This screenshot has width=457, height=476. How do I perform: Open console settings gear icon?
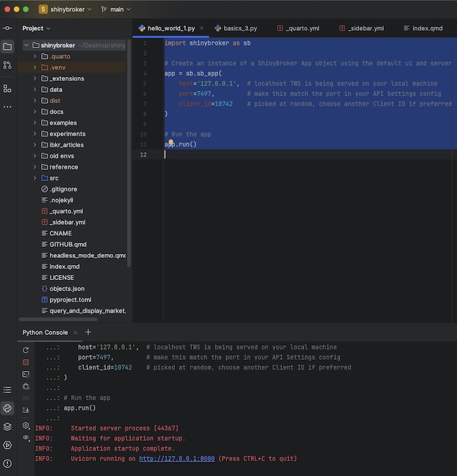26,426
